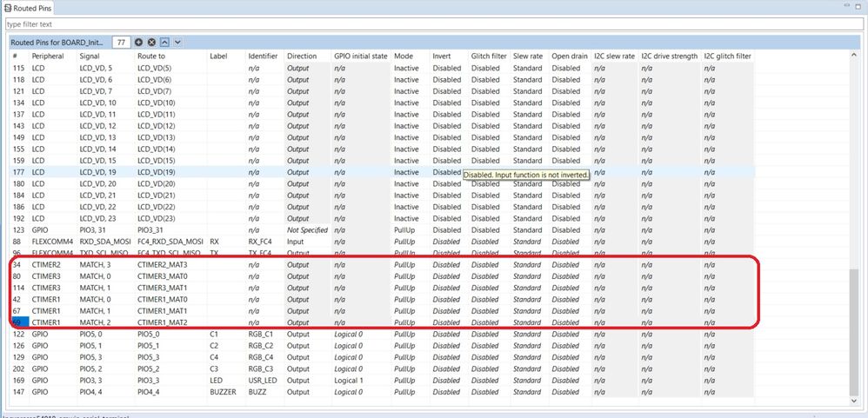Minimize the Routed Pins view panel
This screenshot has width=868, height=418.
(846, 6)
